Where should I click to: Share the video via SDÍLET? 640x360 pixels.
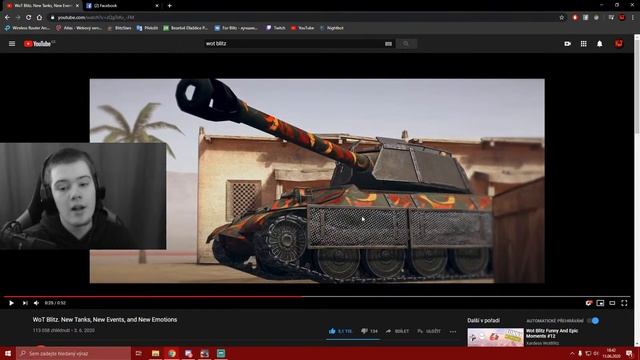coord(397,331)
